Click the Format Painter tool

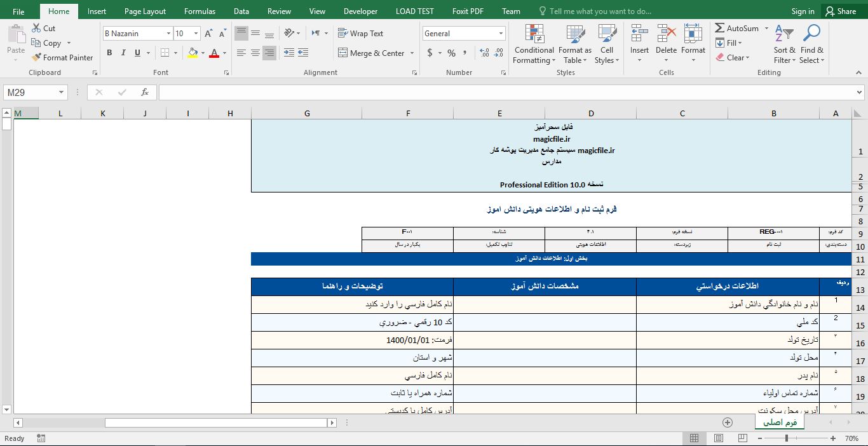[x=62, y=57]
